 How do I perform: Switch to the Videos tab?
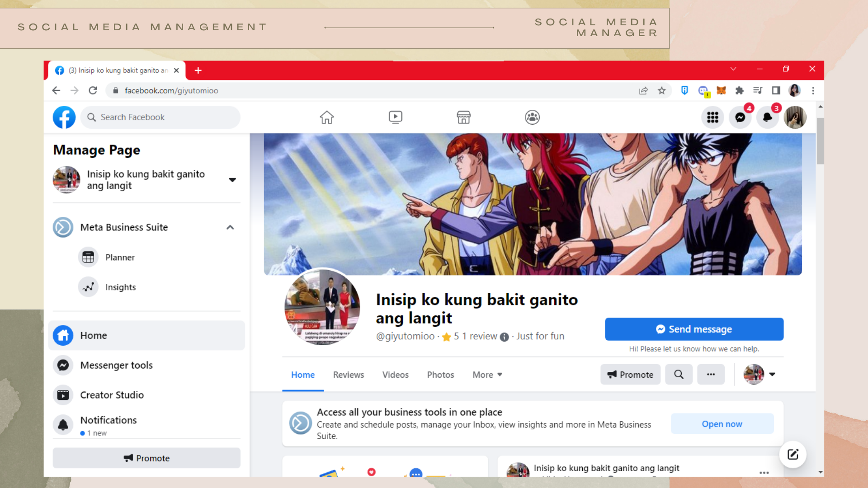click(x=396, y=375)
